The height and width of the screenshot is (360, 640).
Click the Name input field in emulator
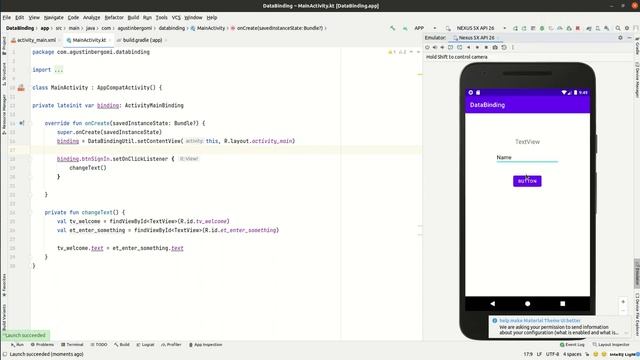[527, 158]
